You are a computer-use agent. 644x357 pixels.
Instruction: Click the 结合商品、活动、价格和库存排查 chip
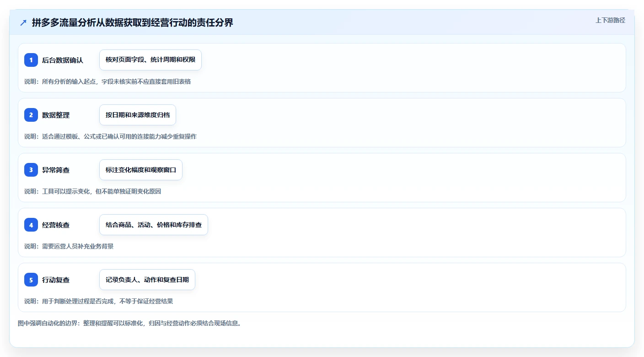(x=154, y=225)
